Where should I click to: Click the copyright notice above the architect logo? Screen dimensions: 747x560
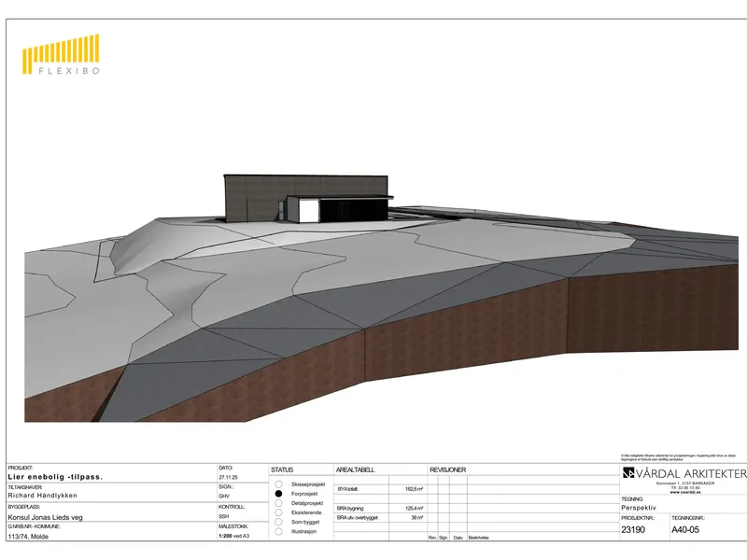[x=678, y=457]
